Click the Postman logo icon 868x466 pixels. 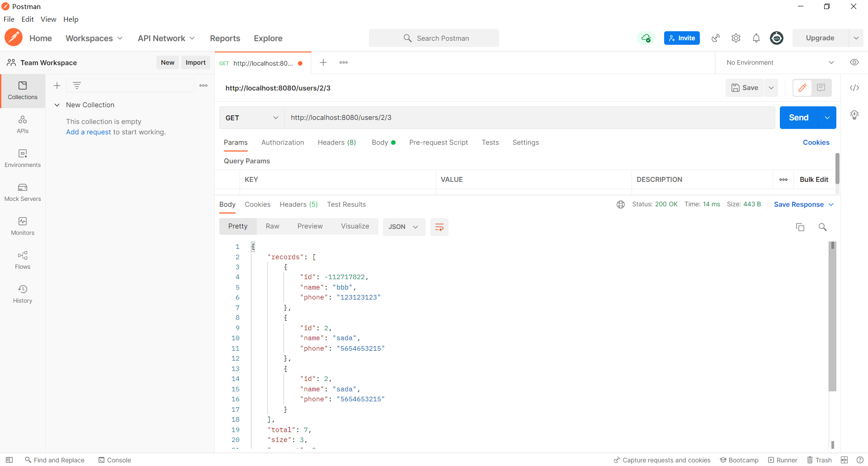14,38
